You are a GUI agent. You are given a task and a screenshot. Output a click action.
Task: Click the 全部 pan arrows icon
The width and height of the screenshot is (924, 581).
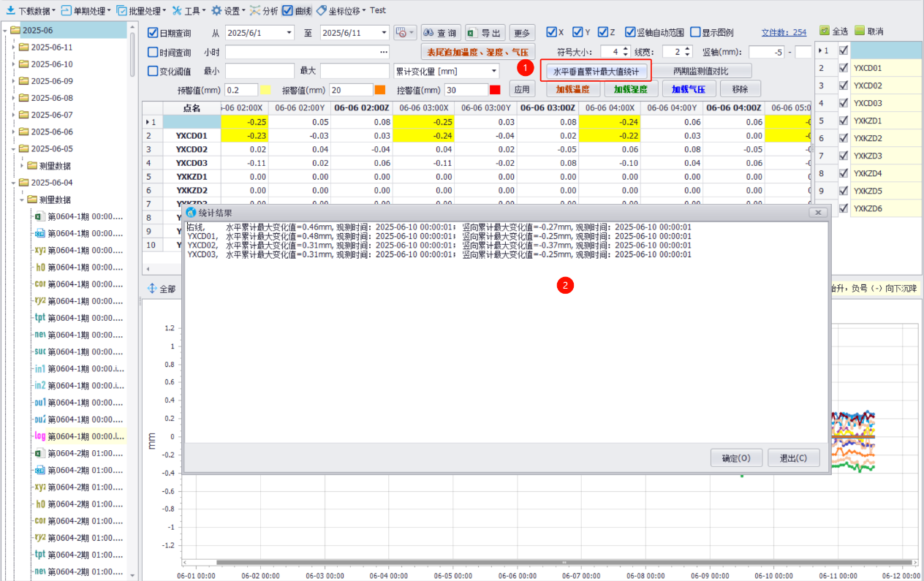click(x=153, y=289)
